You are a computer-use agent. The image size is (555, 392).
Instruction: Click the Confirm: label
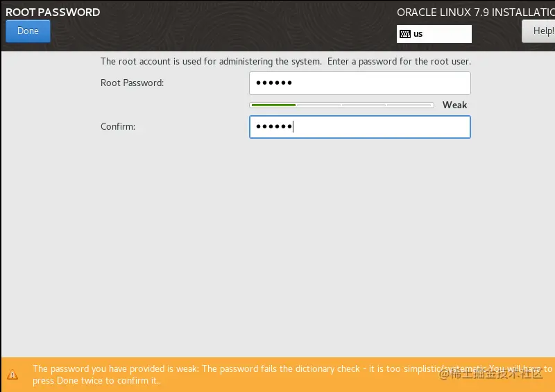118,127
